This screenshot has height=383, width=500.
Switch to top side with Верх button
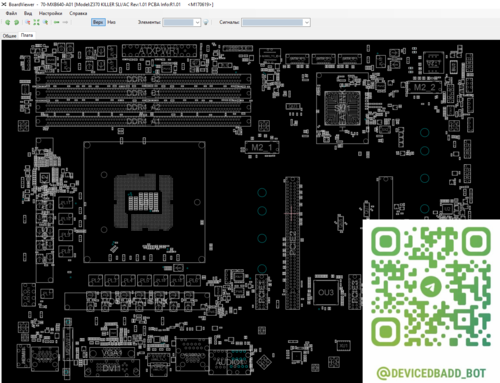98,22
